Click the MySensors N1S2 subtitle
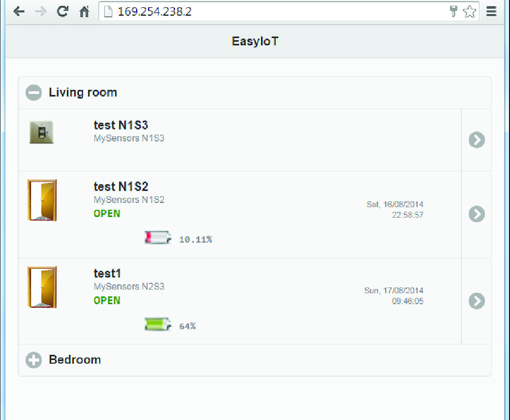The image size is (510, 420). click(129, 200)
